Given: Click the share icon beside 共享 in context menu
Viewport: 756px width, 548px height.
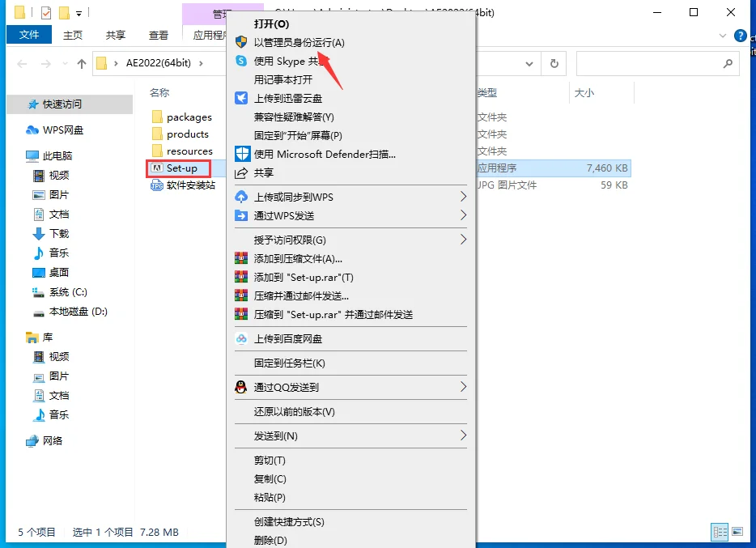Looking at the screenshot, I should click(x=241, y=172).
